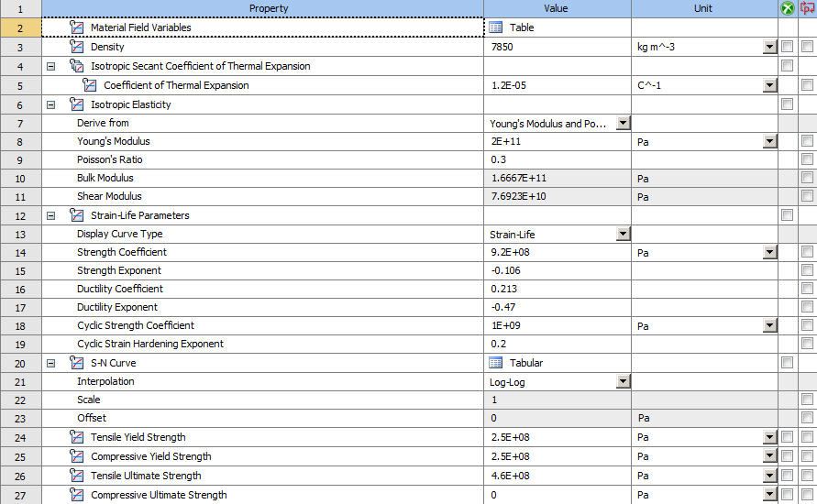Click the Material Field Variables icon
The width and height of the screenshot is (817, 504).
(x=77, y=27)
